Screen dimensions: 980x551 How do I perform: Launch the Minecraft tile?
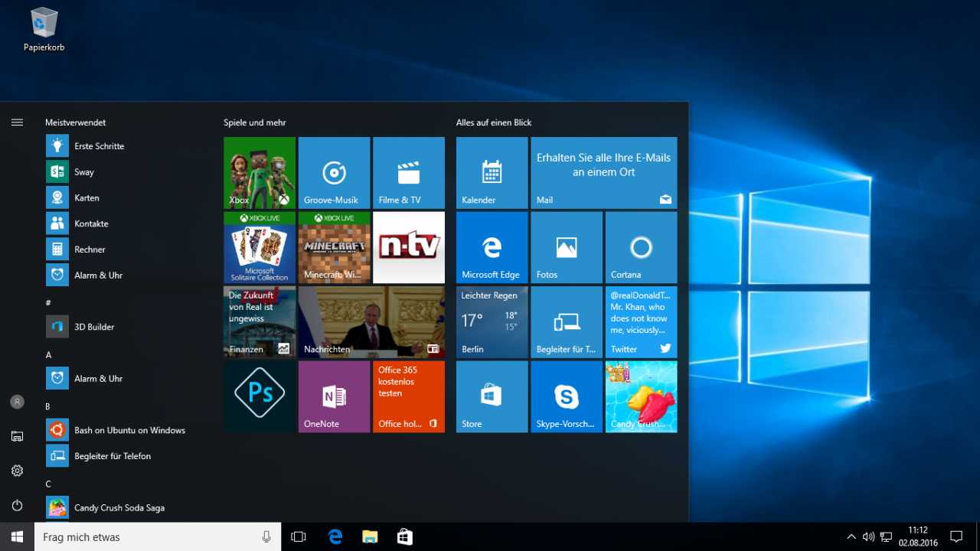pyautogui.click(x=334, y=248)
